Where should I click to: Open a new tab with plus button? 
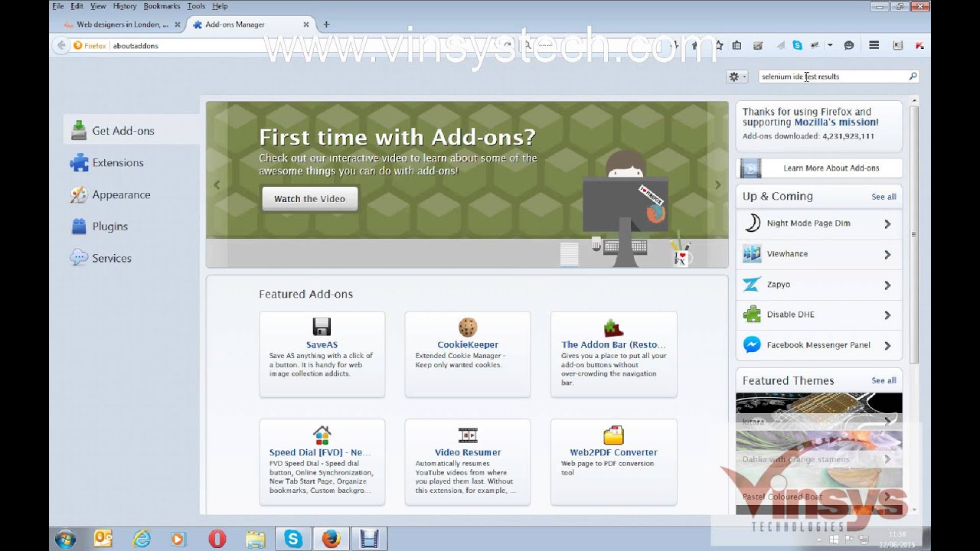pos(326,24)
